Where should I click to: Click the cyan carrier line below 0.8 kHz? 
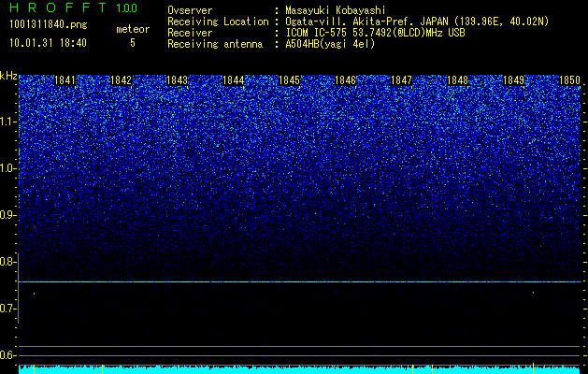(x=300, y=281)
